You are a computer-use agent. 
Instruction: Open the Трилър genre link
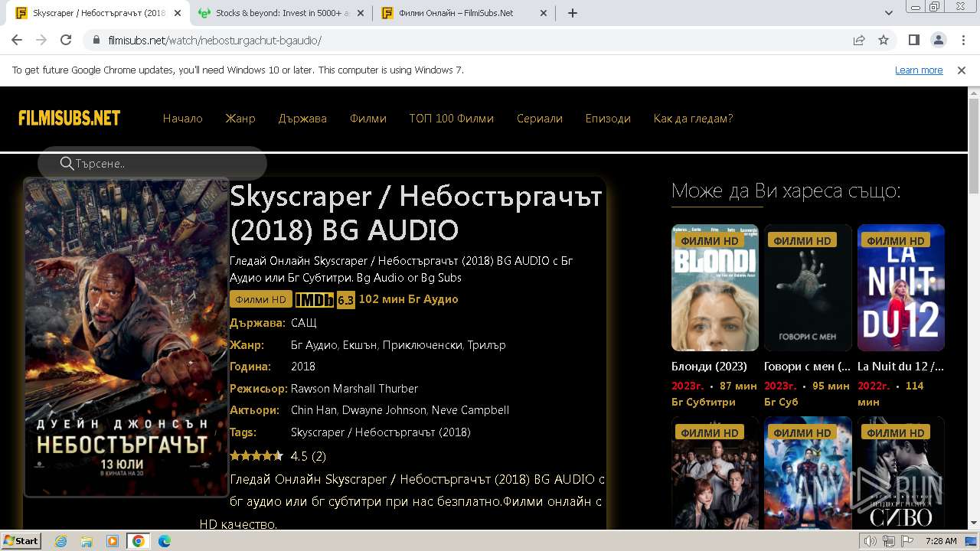(x=487, y=344)
